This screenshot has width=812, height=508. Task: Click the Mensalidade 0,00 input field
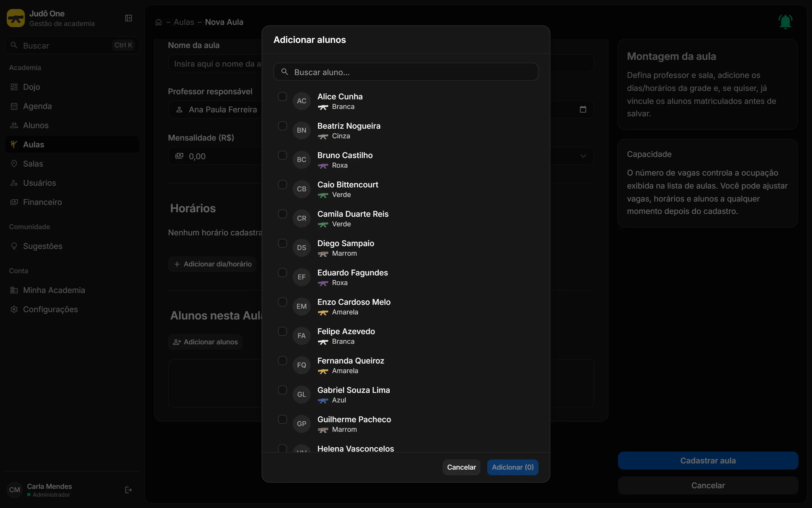215,156
